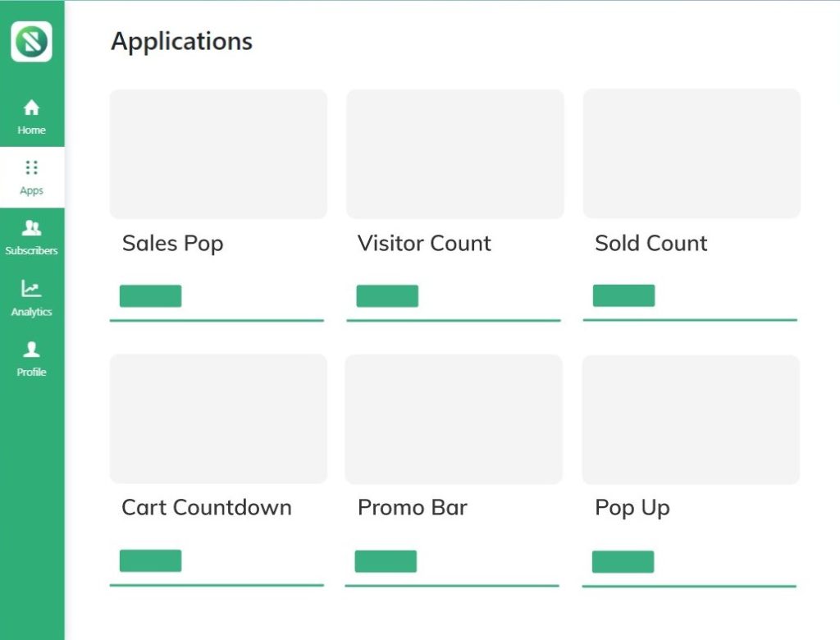
Task: Open Subscribers via the people icon
Action: (x=31, y=228)
